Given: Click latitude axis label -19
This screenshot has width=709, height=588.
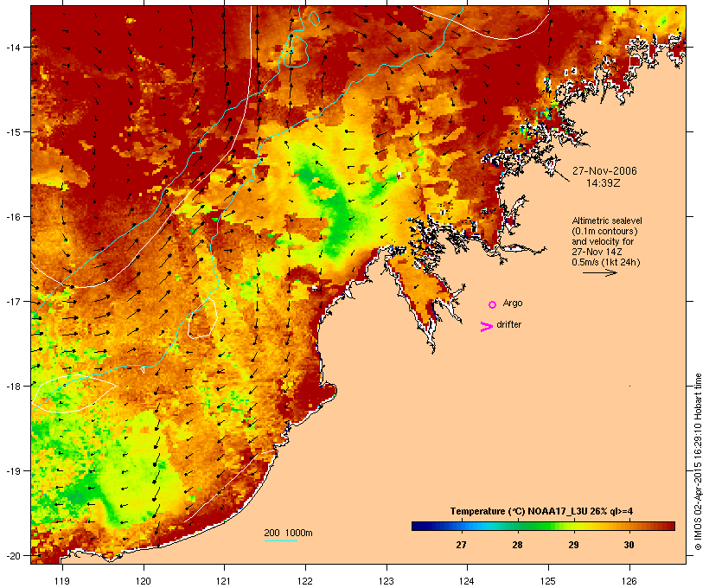Looking at the screenshot, I should coord(13,471).
